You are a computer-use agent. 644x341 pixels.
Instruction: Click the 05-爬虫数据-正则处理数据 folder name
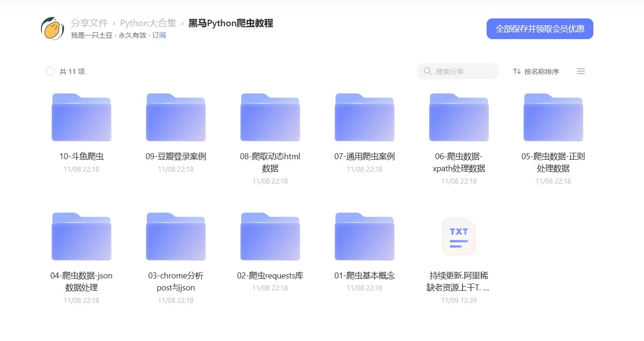553,162
